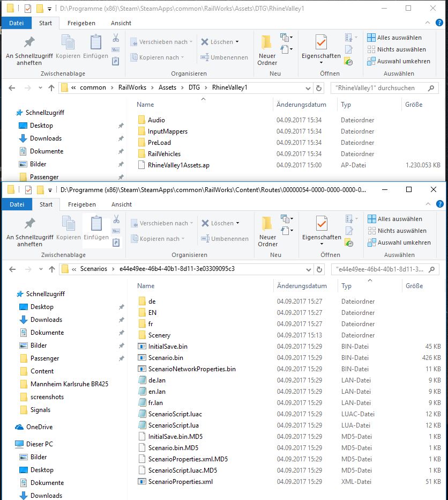Click History icon in Scenarios Öffnen group
The image size is (448, 500).
348,244
